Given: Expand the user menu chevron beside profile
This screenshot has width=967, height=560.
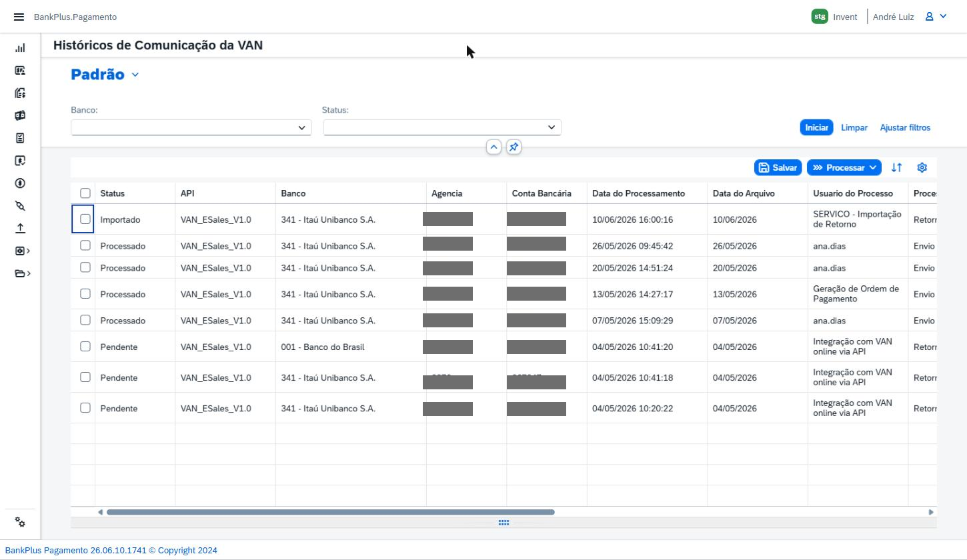Looking at the screenshot, I should (x=943, y=17).
